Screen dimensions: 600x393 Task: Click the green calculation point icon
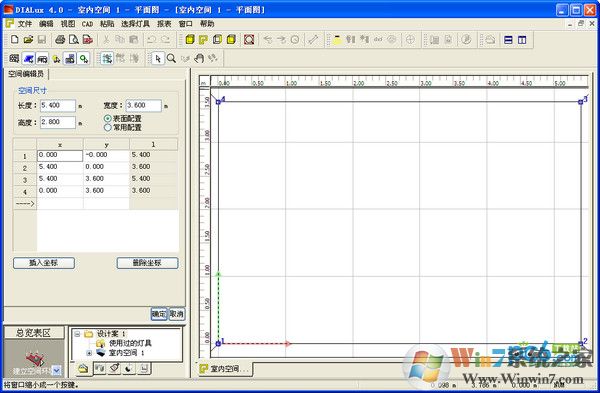click(83, 59)
